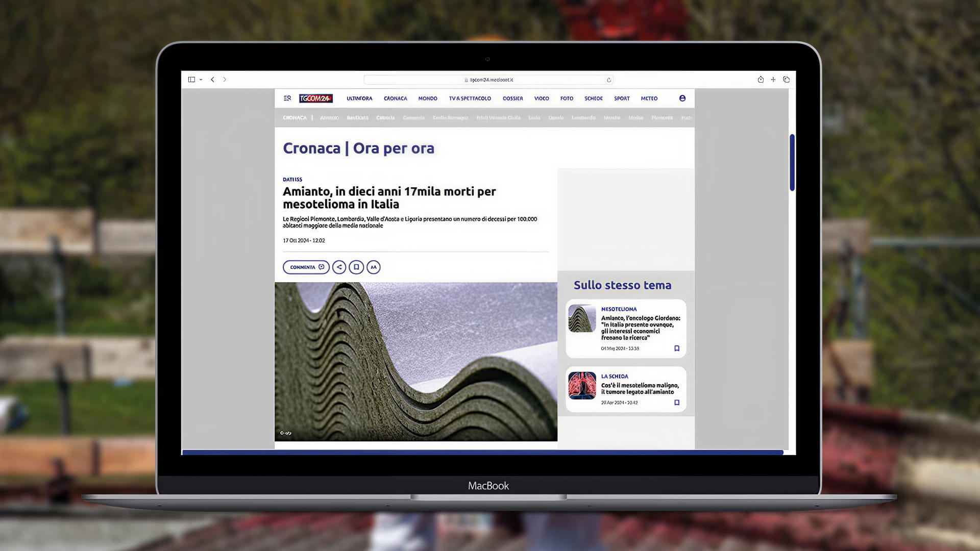Expand sidebar dropdown chevron in Safari

click(201, 80)
